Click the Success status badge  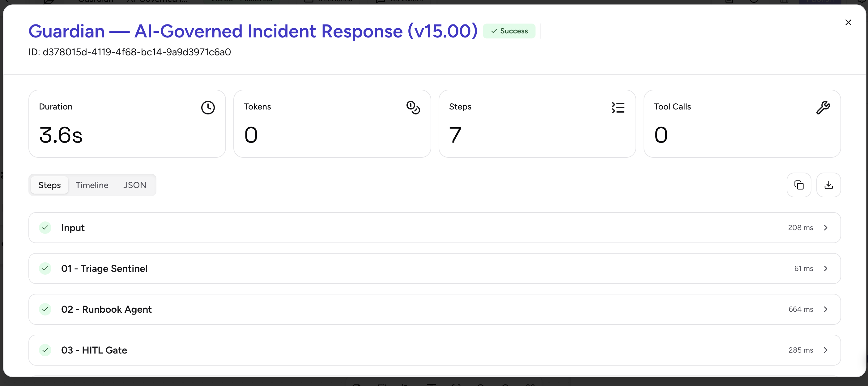[x=509, y=31]
